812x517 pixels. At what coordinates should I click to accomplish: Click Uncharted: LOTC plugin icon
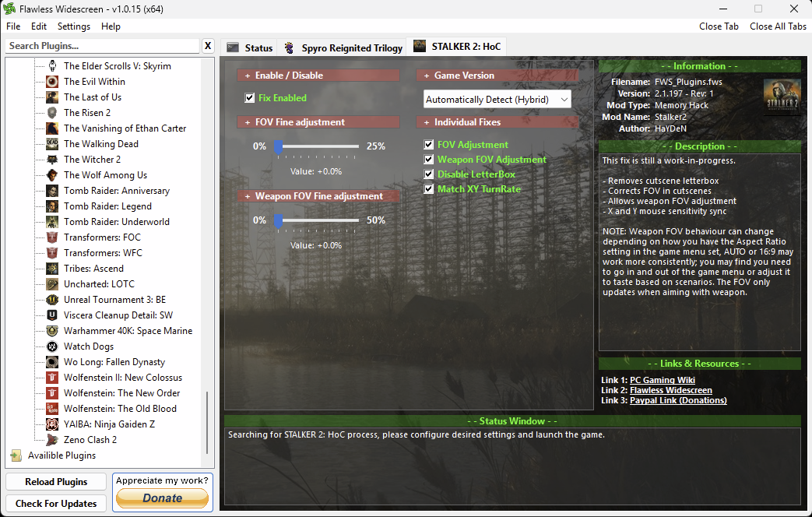pos(52,284)
